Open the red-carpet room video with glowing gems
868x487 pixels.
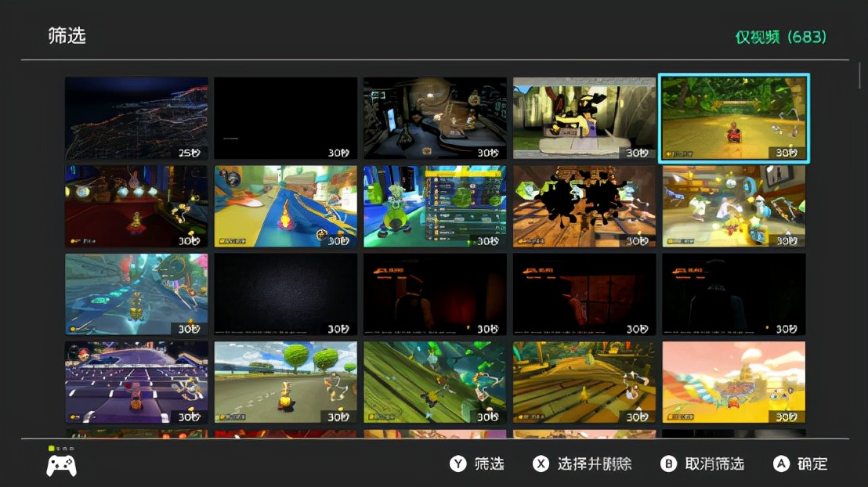(x=137, y=207)
